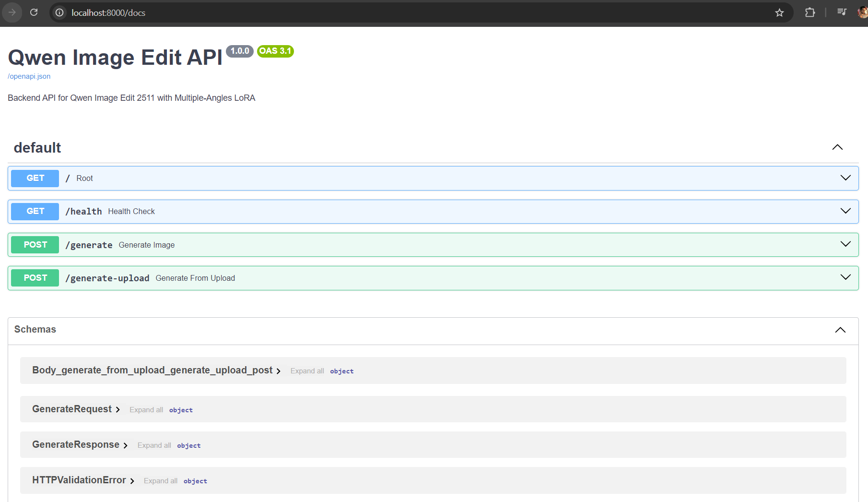Image resolution: width=868 pixels, height=502 pixels.
Task: Bookmark this page with the star icon
Action: click(x=779, y=12)
